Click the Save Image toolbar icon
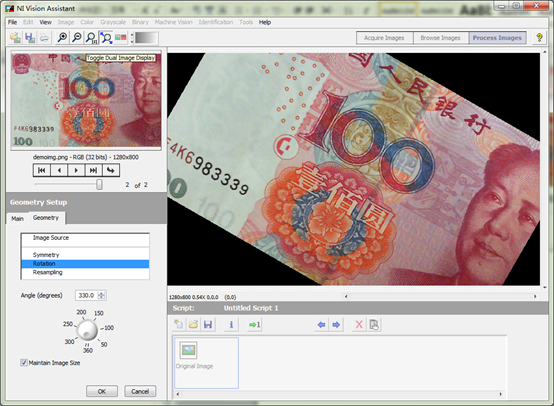554x406 pixels. click(30, 37)
